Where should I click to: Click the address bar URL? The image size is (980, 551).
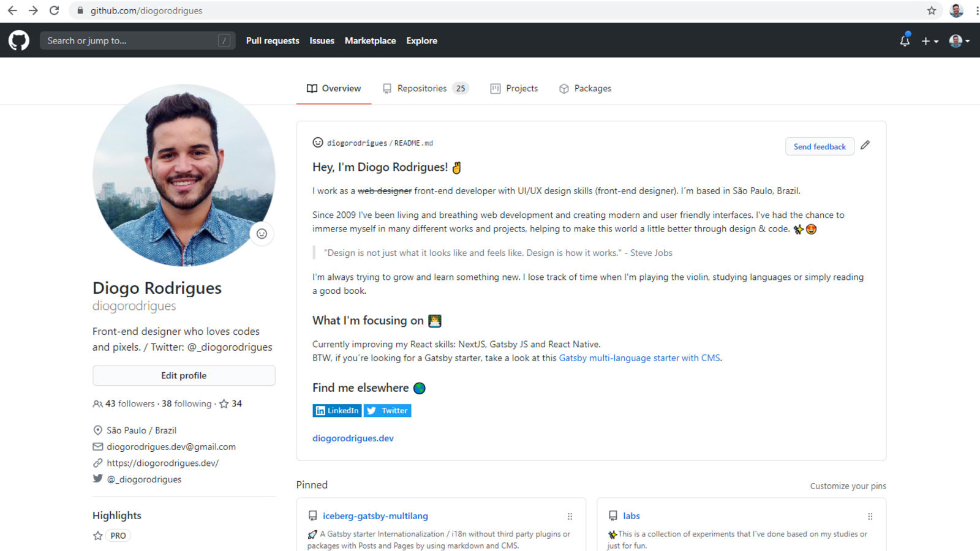point(146,10)
